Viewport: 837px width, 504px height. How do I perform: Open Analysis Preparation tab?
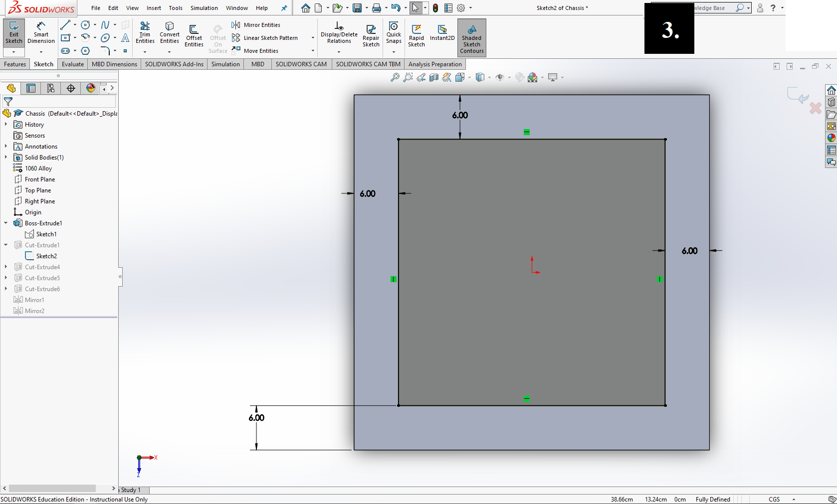(x=435, y=64)
